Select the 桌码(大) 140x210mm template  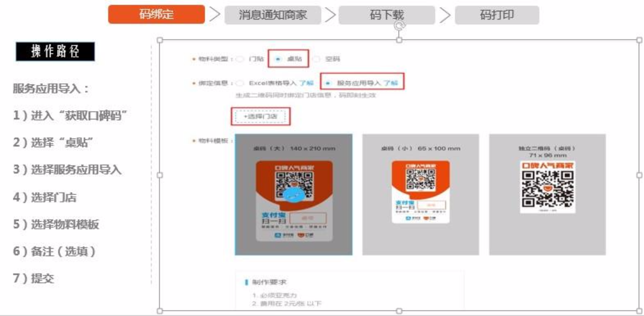tap(294, 195)
